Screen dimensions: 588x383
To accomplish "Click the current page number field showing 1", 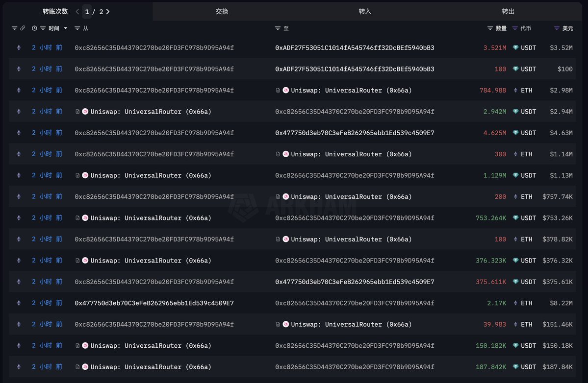I will 87,12.
